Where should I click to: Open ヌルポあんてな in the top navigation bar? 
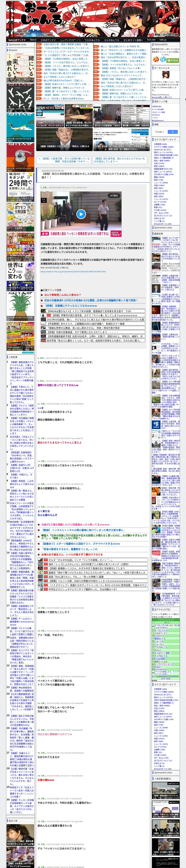coord(111,40)
